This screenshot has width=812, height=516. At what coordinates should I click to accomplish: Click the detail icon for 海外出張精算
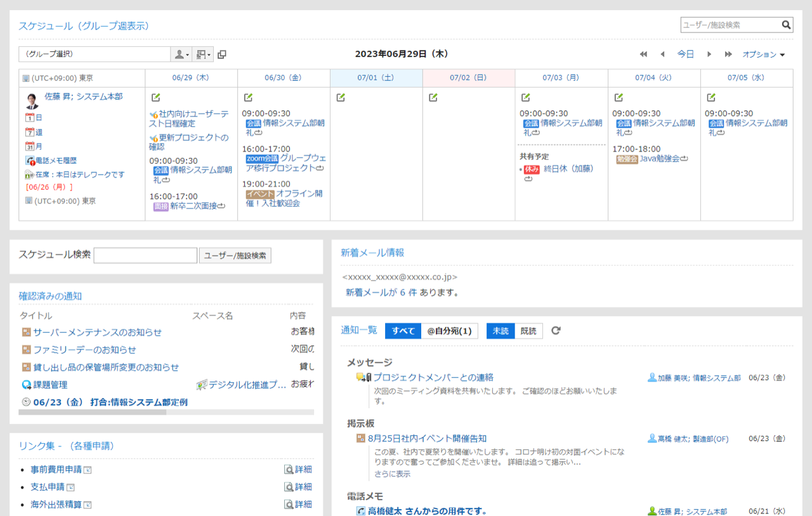click(x=289, y=505)
